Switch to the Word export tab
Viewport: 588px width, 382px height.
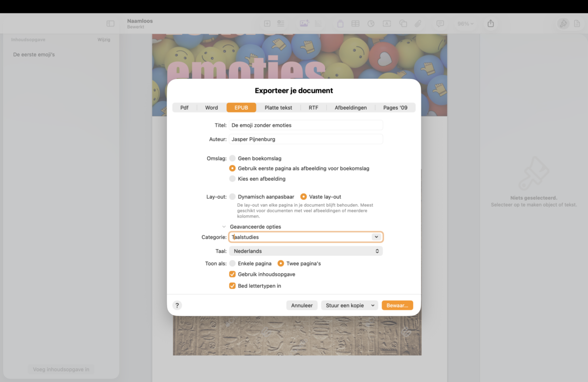(x=211, y=108)
